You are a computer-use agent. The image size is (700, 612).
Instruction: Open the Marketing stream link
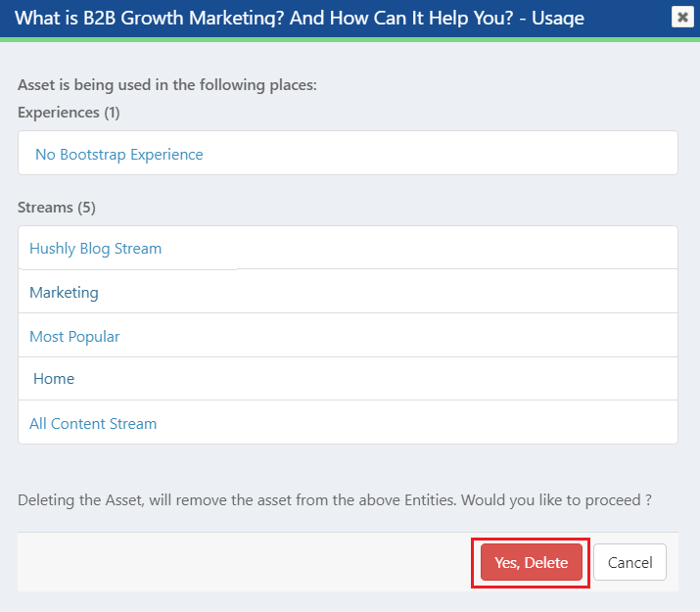click(64, 293)
